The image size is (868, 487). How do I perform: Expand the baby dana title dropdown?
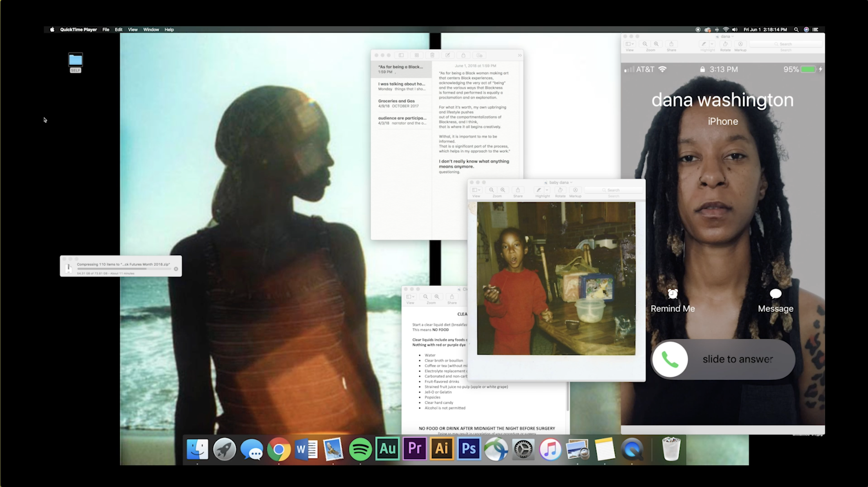tap(571, 183)
